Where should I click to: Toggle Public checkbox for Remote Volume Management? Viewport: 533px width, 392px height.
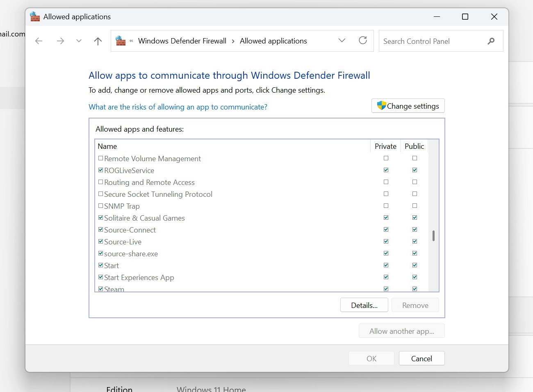[415, 158]
